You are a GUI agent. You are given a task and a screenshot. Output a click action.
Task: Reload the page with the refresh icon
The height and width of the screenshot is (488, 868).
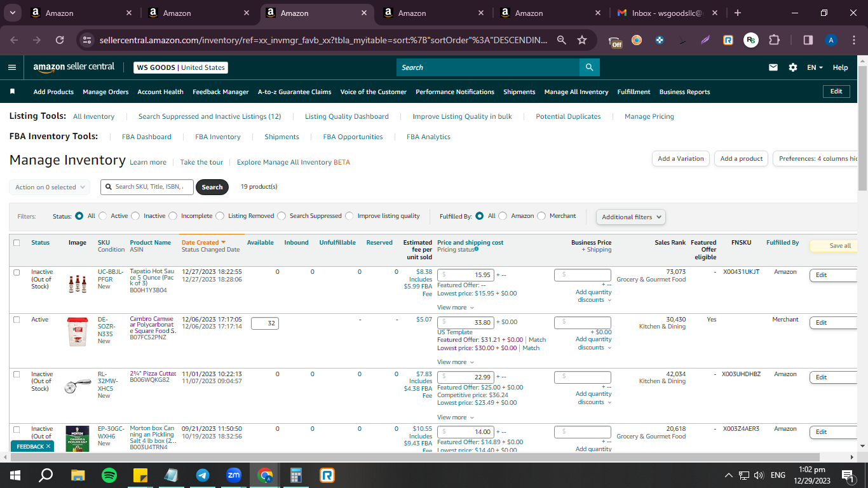coord(60,39)
